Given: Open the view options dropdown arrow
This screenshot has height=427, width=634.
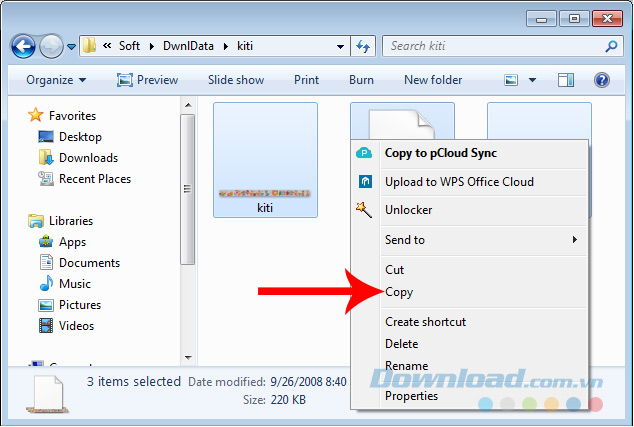Looking at the screenshot, I should point(533,80).
